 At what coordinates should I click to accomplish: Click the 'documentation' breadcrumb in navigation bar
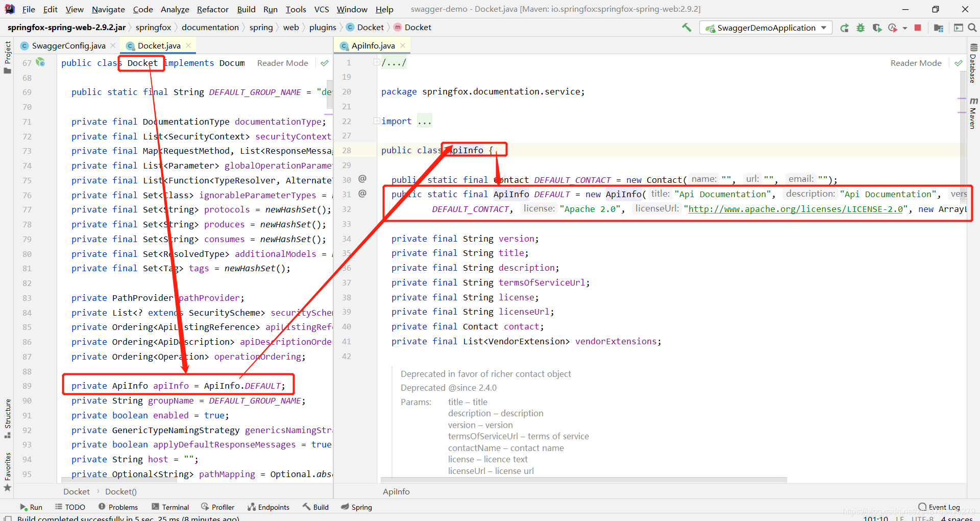[210, 28]
